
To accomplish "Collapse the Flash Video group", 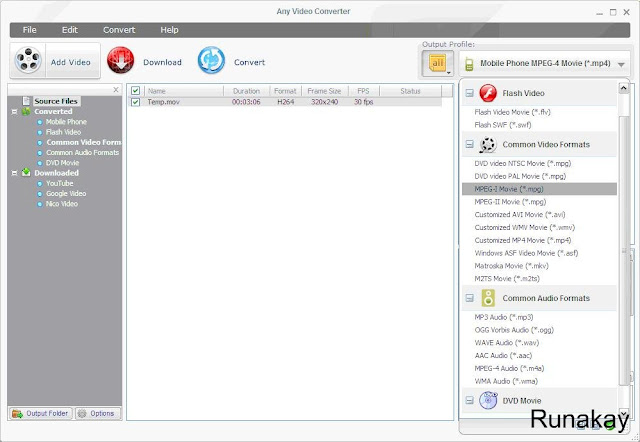I will click(470, 93).
